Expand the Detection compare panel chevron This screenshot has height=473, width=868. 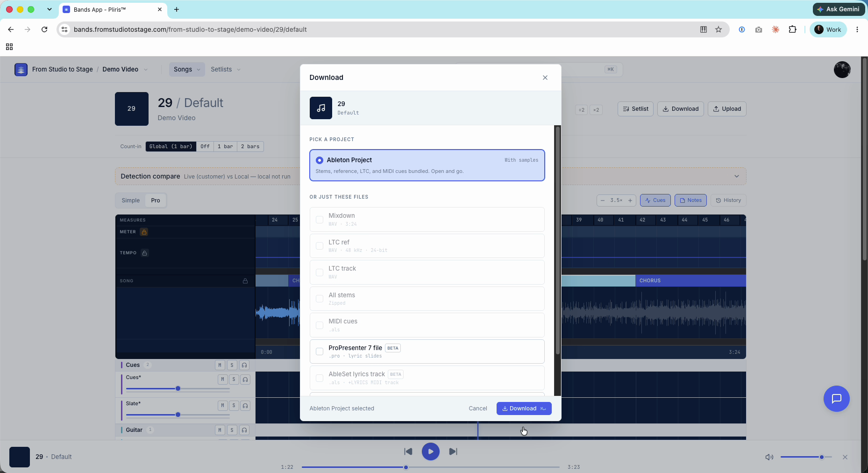pos(737,176)
